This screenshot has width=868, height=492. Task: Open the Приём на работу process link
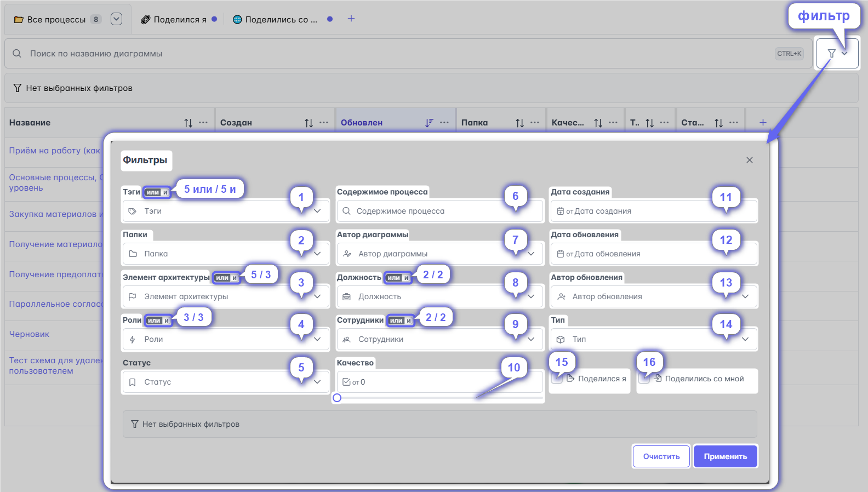55,151
